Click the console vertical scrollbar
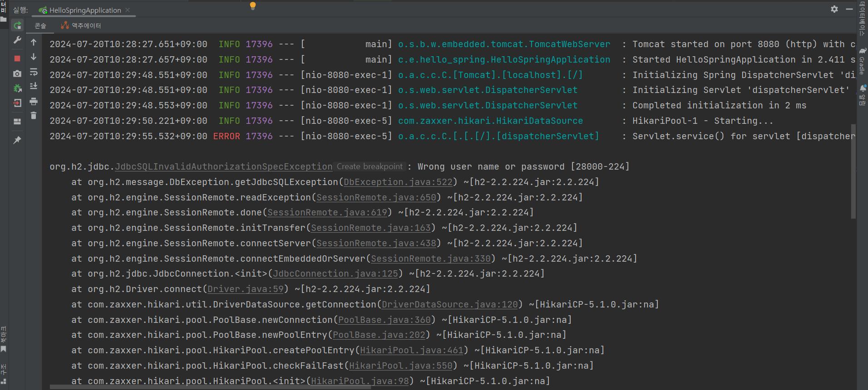 [x=853, y=171]
